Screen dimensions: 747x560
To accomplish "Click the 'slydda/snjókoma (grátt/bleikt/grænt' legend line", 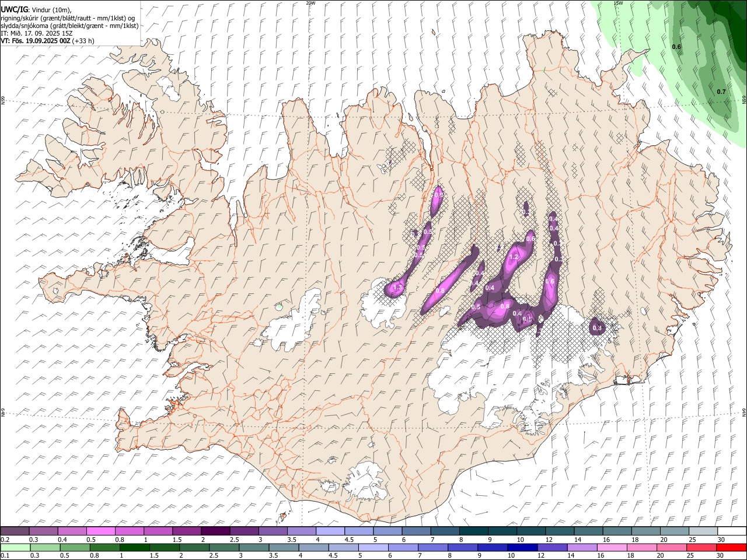I will coord(69,26).
